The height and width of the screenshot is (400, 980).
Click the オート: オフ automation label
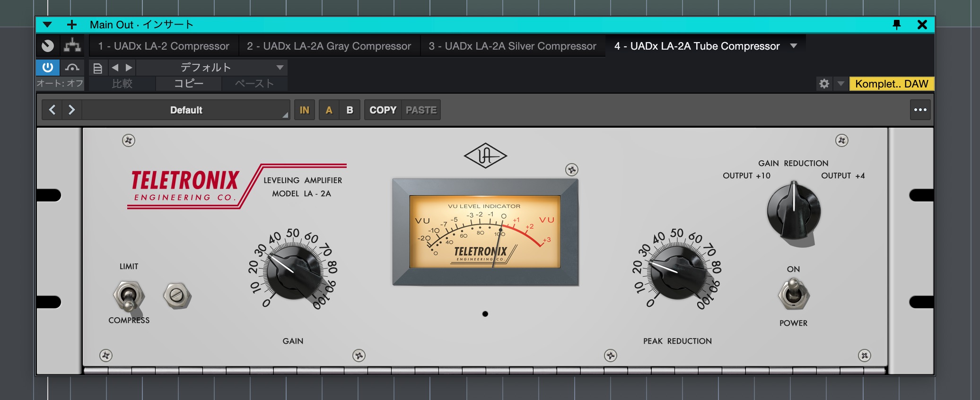pos(60,84)
